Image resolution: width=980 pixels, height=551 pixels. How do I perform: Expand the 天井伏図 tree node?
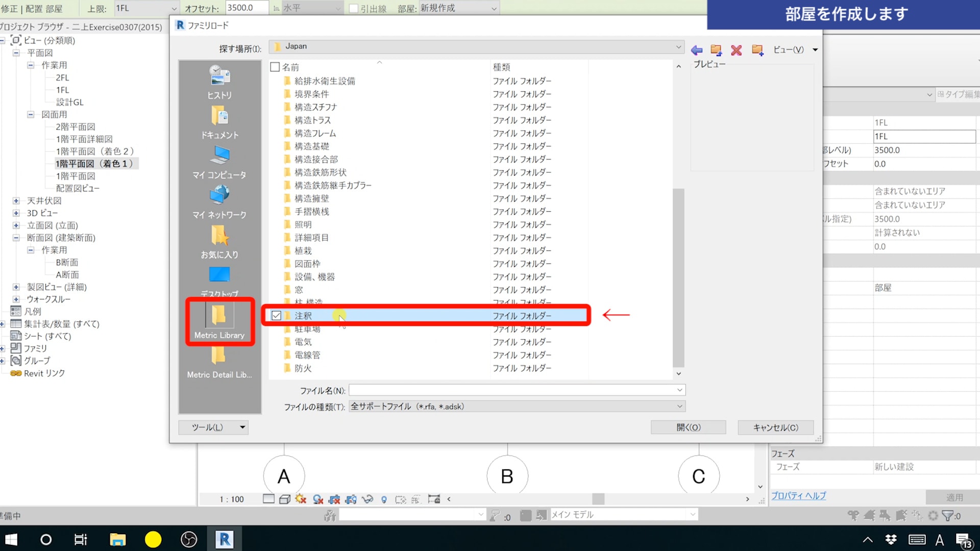(16, 201)
